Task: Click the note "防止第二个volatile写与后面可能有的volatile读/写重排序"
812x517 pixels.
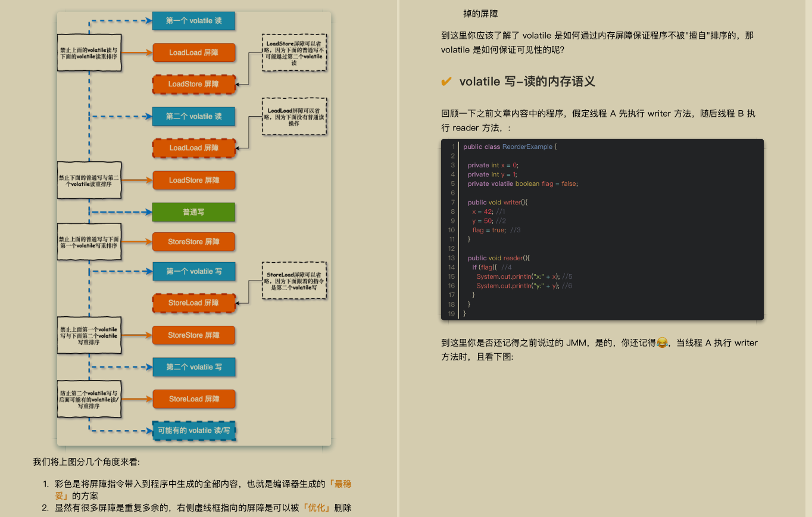Action: [x=89, y=398]
